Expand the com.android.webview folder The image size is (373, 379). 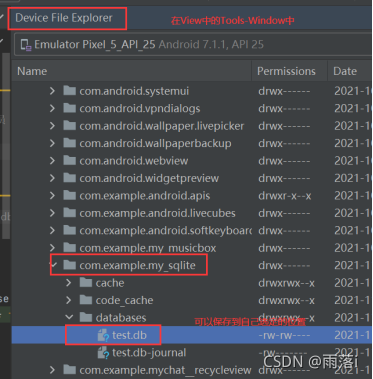point(52,161)
